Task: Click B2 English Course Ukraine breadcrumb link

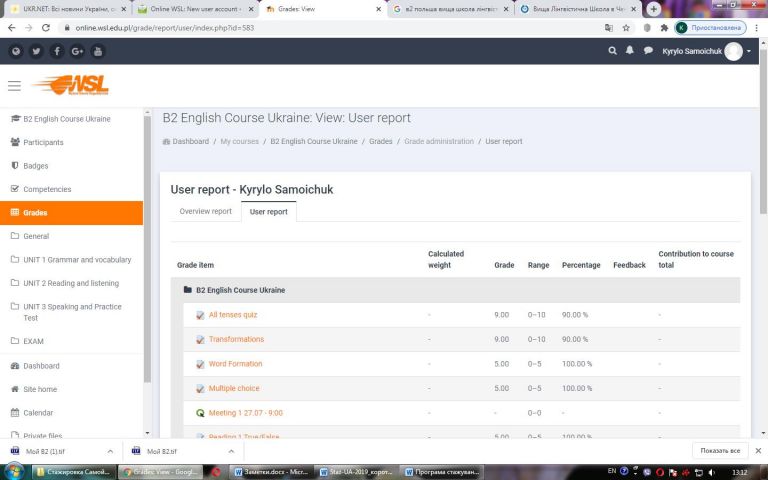Action: click(314, 142)
